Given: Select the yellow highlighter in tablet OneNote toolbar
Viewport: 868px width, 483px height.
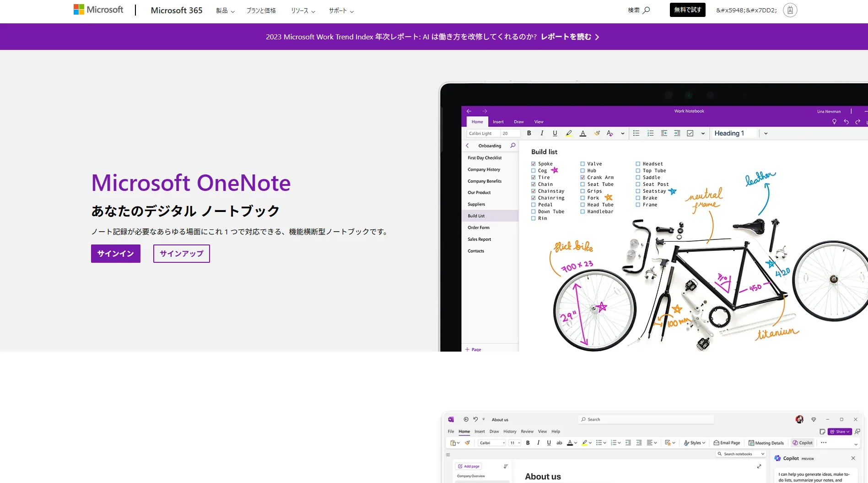Looking at the screenshot, I should (x=569, y=133).
